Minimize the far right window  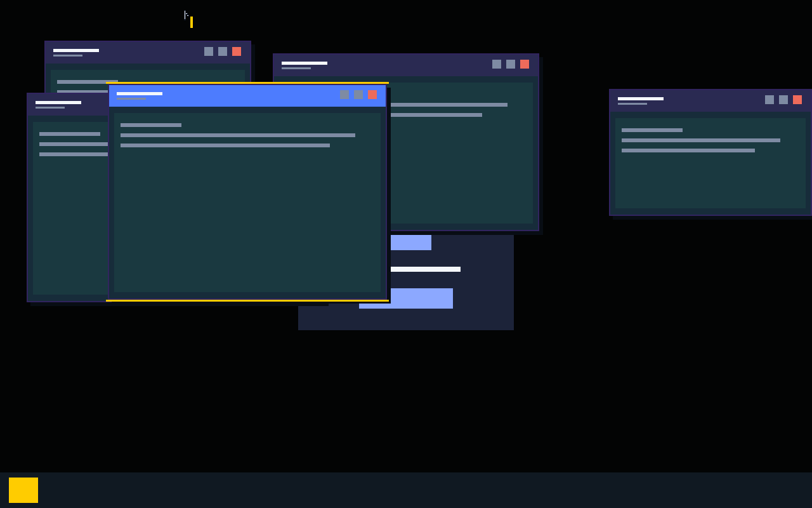pos(769,100)
